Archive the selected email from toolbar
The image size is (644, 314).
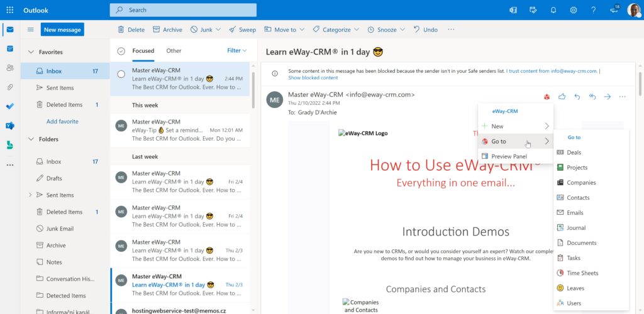[x=167, y=30]
